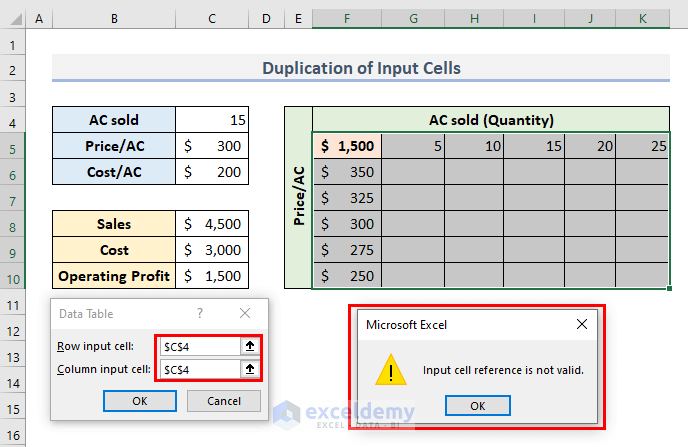Select row 2 header
Viewport: 688px width, 447px height.
[13, 70]
